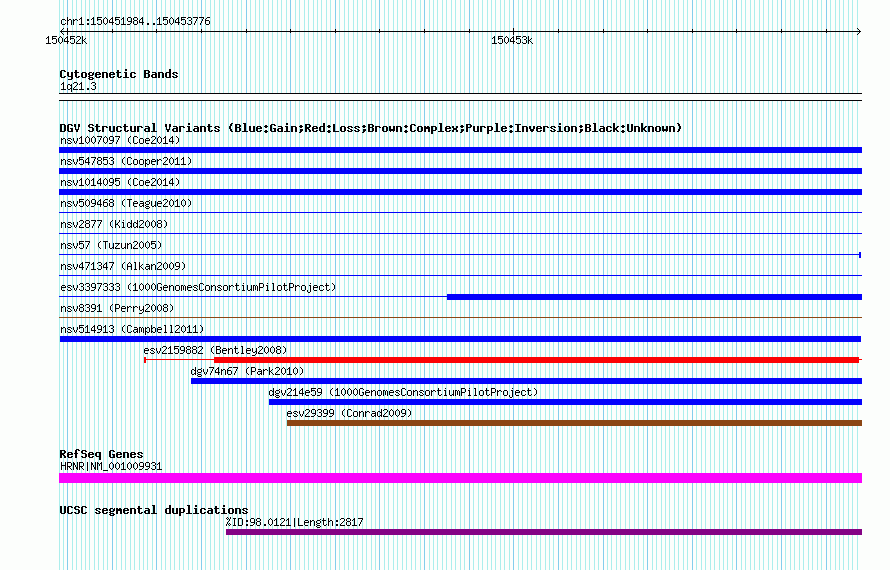This screenshot has height=570, width=890.
Task: Open the nsv1014095 (Coe2014) label
Action: tap(120, 182)
